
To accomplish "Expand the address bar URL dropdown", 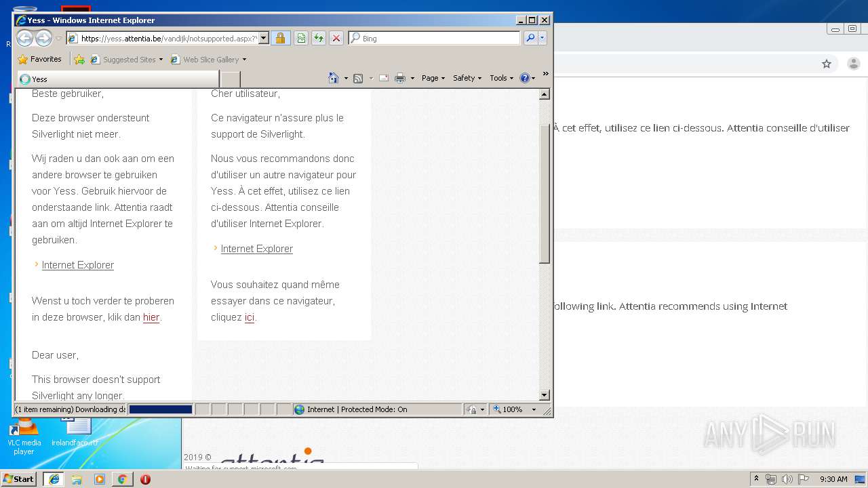I will coord(264,39).
